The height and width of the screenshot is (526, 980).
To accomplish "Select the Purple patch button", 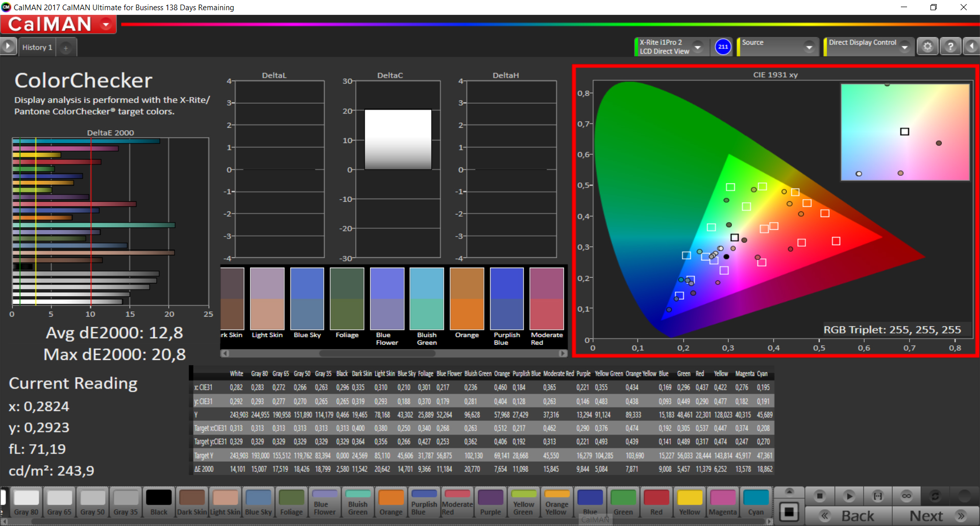I will click(x=491, y=503).
